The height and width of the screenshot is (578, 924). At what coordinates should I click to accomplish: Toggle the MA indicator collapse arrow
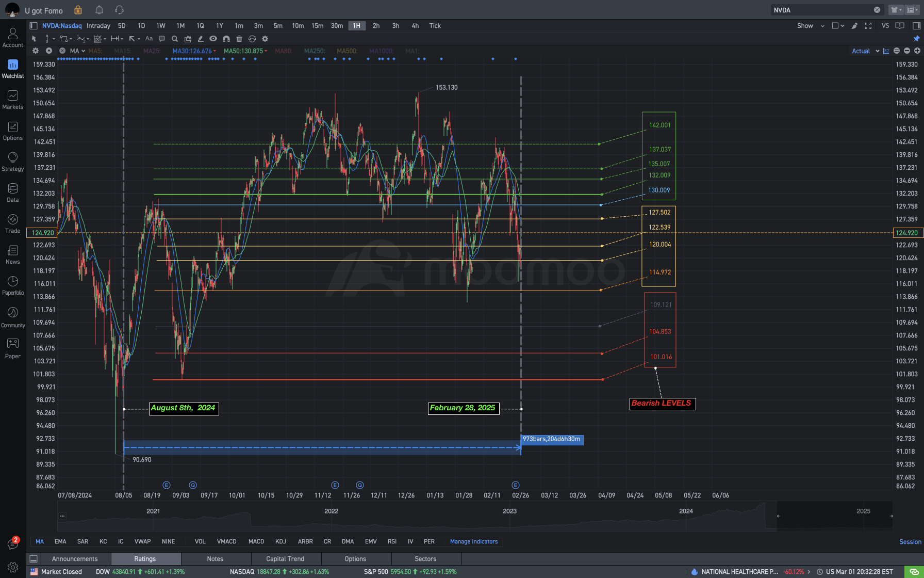pyautogui.click(x=48, y=51)
